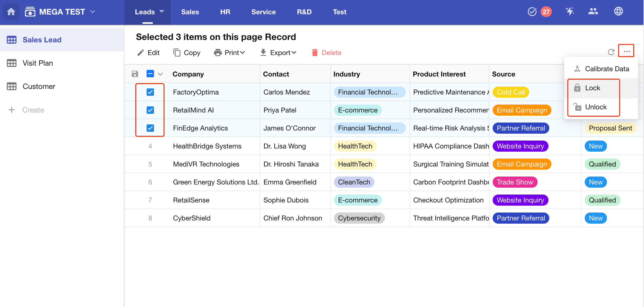Open Visit Plan in the sidebar
This screenshot has width=644, height=307.
tap(38, 63)
